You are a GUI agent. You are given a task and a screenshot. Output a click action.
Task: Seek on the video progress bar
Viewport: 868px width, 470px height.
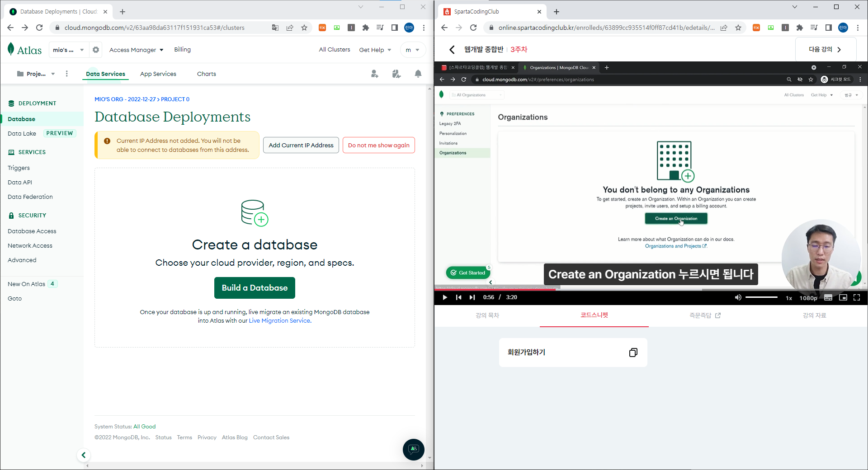(651, 289)
